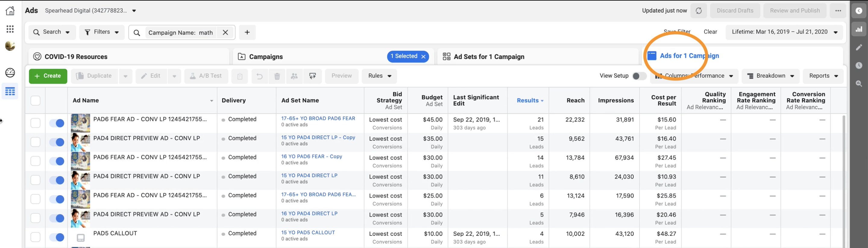Click the first PAD6 FEAR AD thumbnail
The height and width of the screenshot is (248, 868).
click(x=80, y=123)
